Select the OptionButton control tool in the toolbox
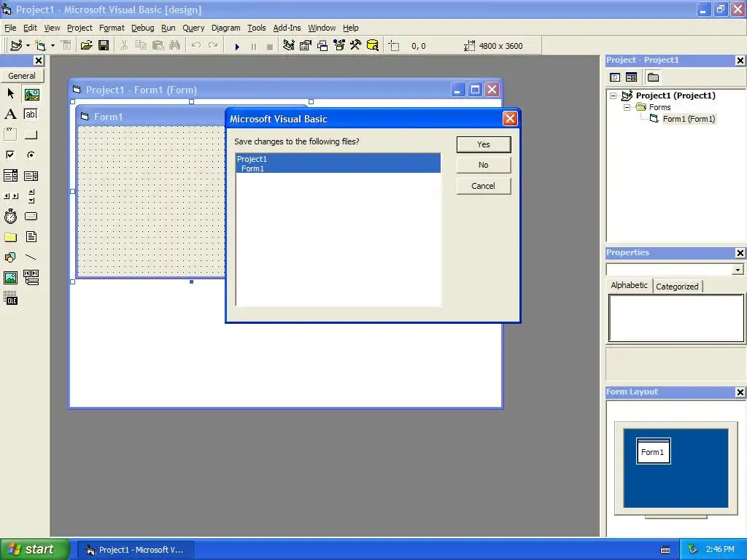The width and height of the screenshot is (747, 560). click(31, 155)
